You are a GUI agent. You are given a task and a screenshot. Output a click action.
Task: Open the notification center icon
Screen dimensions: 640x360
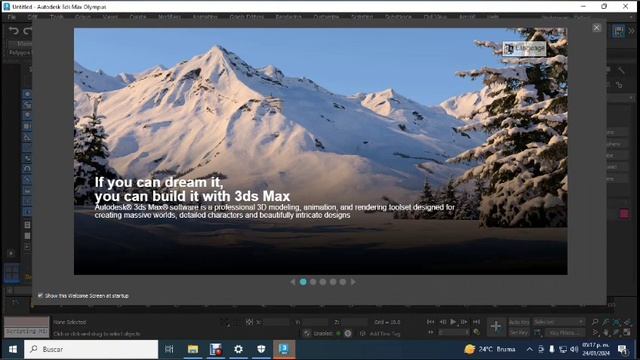(622, 349)
